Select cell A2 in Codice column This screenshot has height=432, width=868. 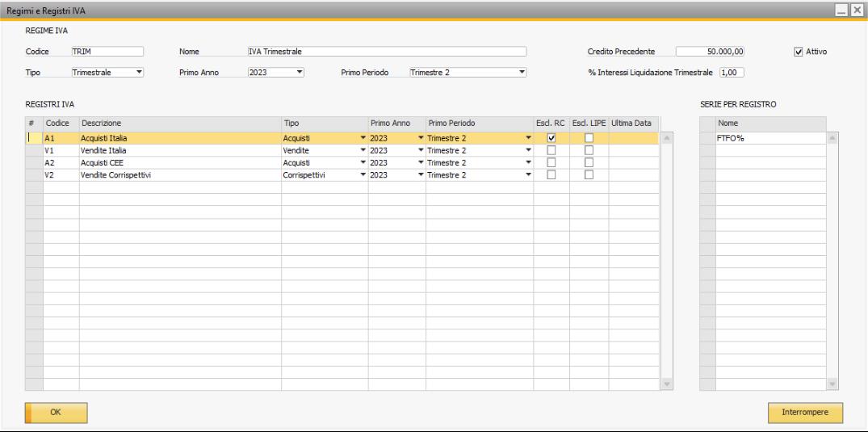click(x=61, y=162)
